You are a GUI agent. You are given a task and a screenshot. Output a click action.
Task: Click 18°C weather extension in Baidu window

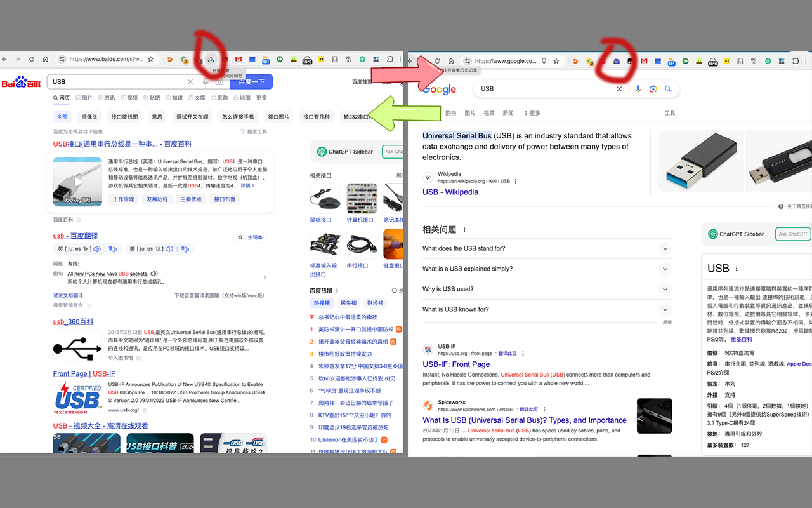[x=307, y=60]
